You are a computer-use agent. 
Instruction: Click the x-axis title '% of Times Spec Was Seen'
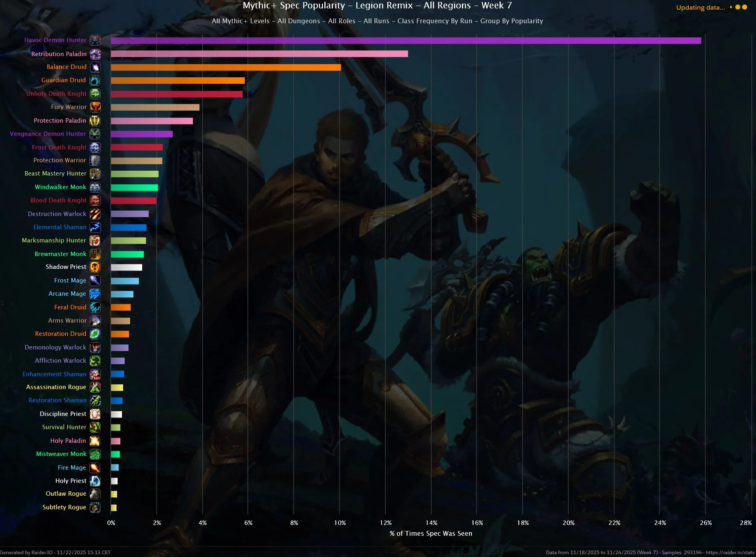431,533
